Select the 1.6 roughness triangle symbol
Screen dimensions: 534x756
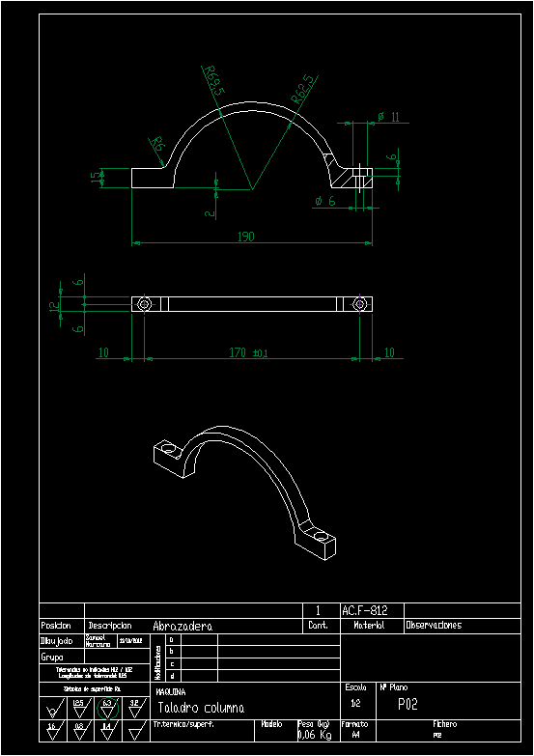(x=52, y=731)
